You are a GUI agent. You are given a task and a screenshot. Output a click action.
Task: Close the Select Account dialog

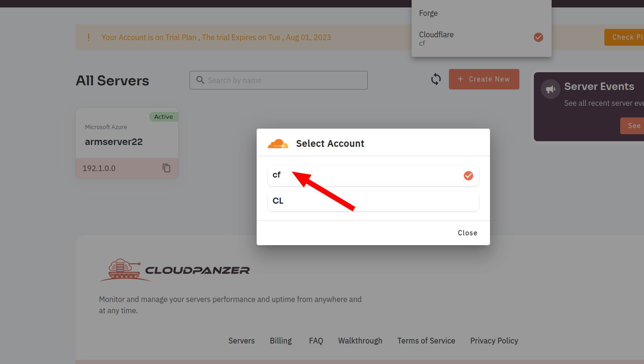tap(468, 233)
